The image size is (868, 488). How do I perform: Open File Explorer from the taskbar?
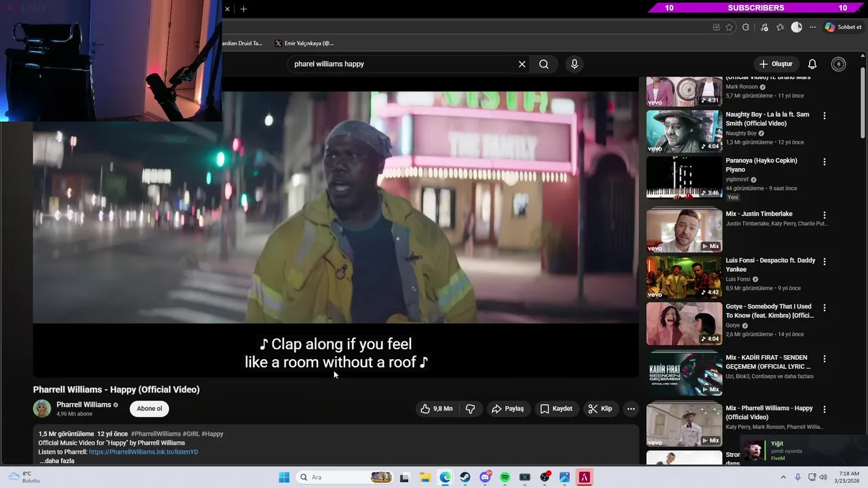click(425, 477)
